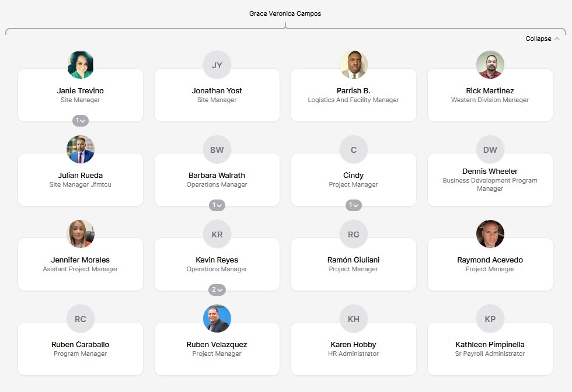Viewport: 572px width, 392px height.
Task: Click Raymond Acevedo's profile photo
Action: point(490,234)
